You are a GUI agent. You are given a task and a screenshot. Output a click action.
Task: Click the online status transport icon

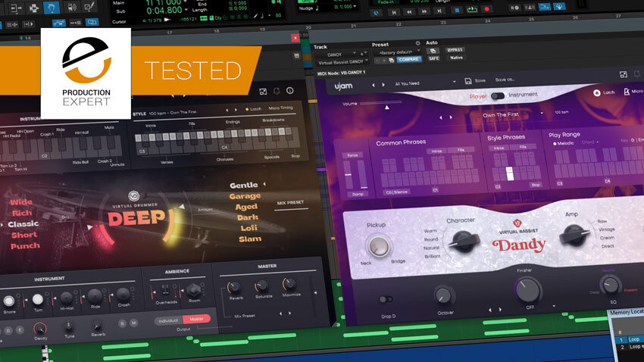377,13
